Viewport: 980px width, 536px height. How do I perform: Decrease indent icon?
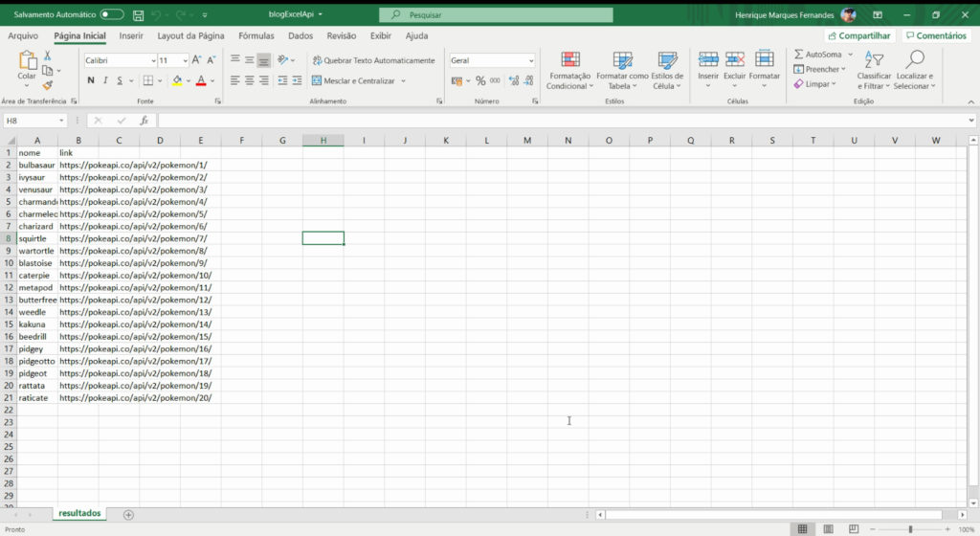coord(282,80)
